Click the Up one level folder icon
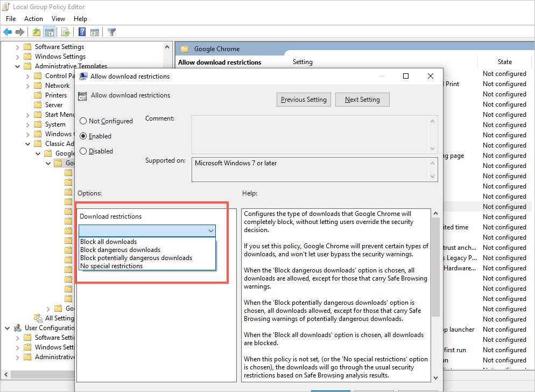The width and height of the screenshot is (535, 392). tap(36, 32)
